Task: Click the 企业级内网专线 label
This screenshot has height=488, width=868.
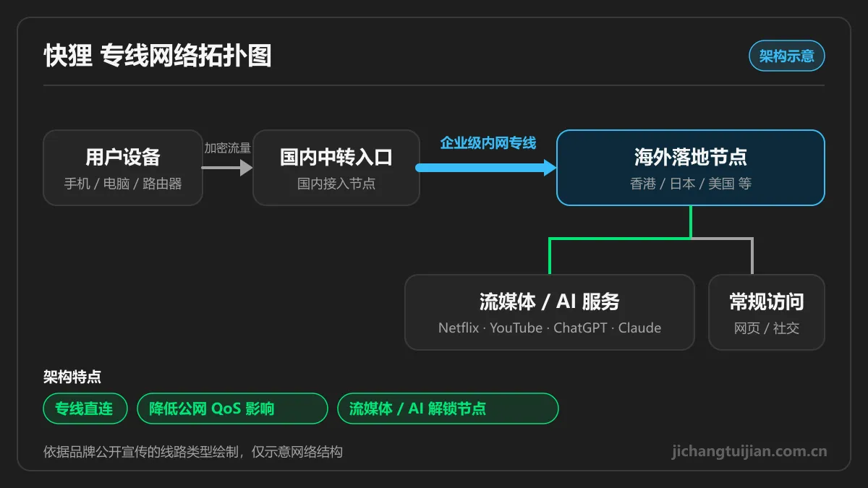Action: pos(488,143)
